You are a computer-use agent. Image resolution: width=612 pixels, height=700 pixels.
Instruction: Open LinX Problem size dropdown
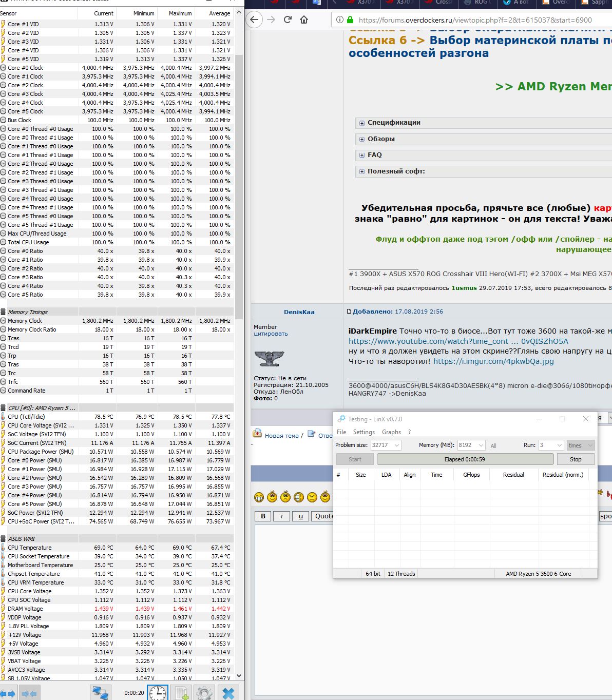coord(396,445)
